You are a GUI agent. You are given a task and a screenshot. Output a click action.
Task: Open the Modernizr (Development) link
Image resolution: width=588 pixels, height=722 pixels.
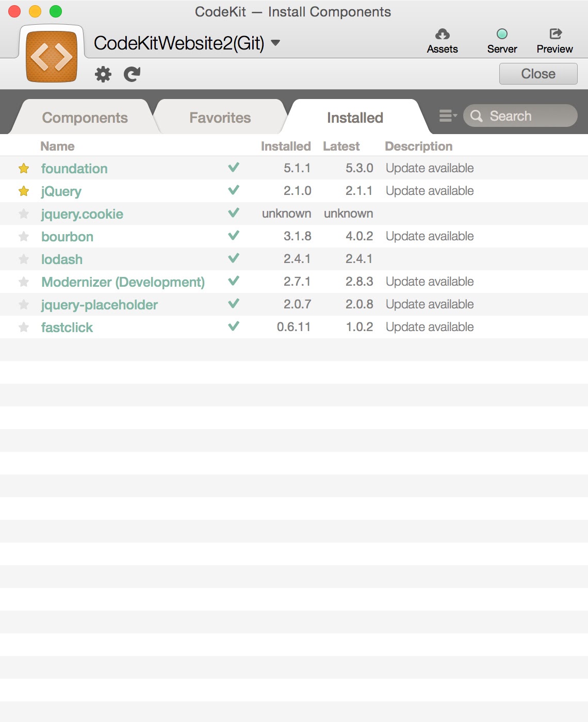click(123, 282)
